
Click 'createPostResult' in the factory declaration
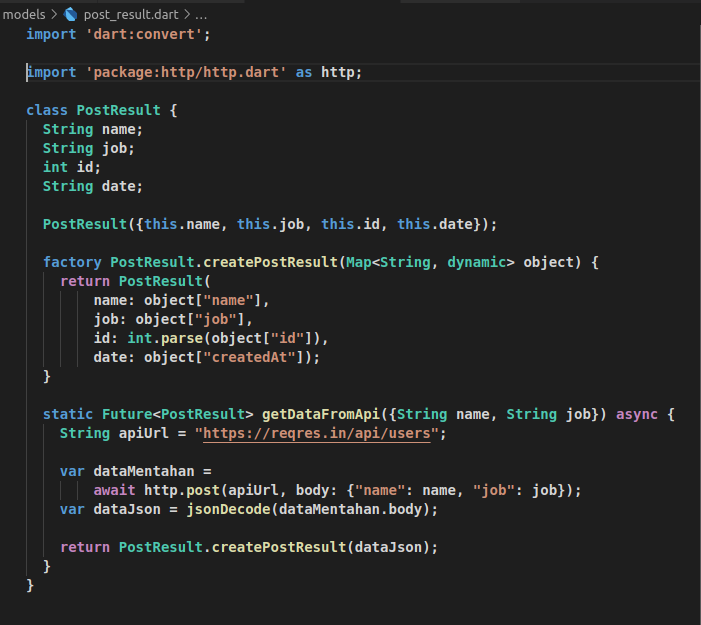point(270,262)
